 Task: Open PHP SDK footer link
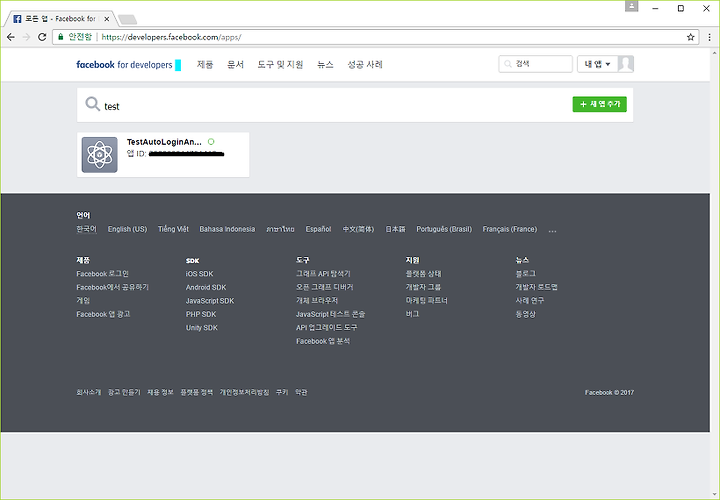point(201,314)
